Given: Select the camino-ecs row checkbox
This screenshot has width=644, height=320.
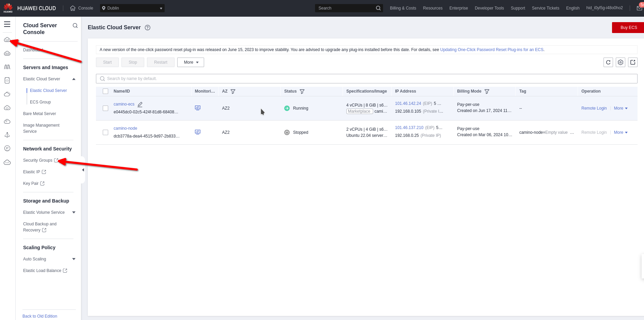Looking at the screenshot, I should tap(105, 108).
